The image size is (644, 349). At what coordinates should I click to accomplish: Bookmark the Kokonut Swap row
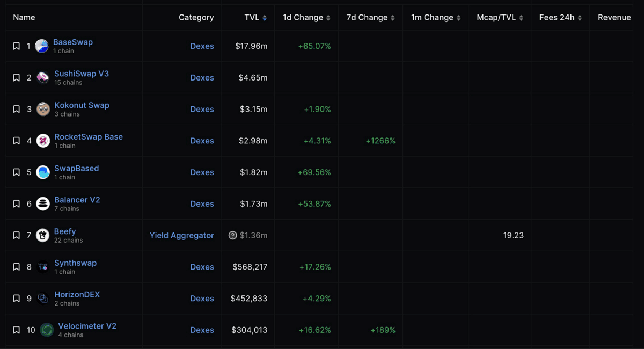(17, 110)
